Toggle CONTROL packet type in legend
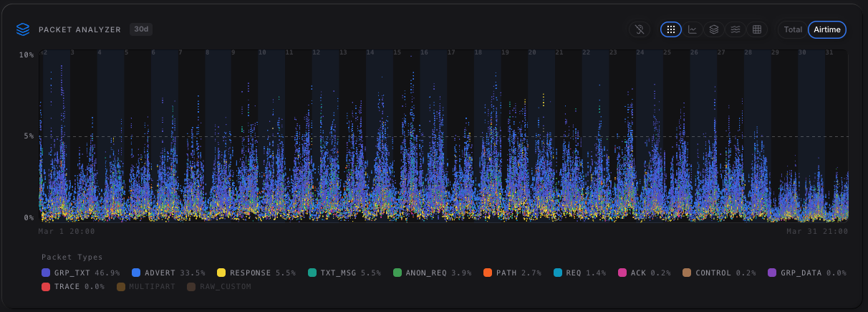The height and width of the screenshot is (312, 868). tap(720, 273)
